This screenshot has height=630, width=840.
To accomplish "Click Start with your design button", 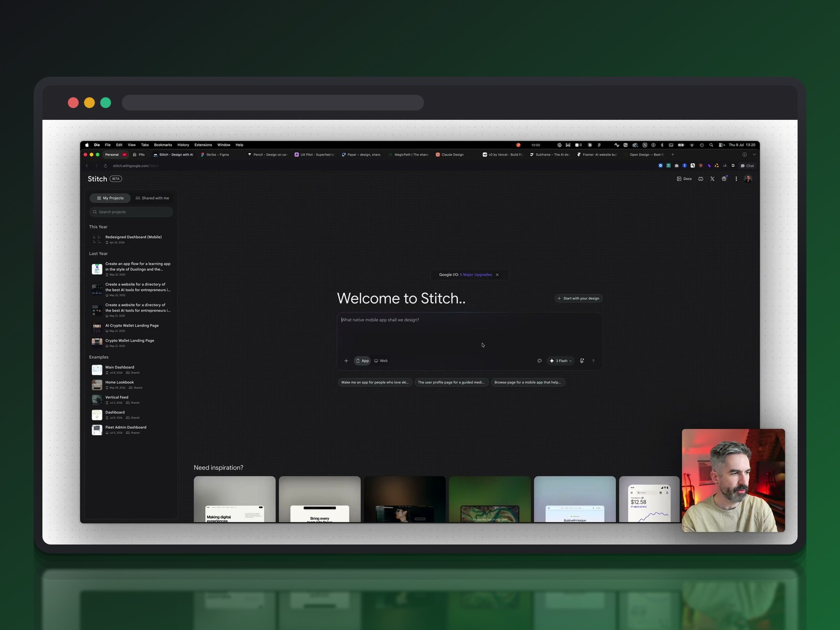I will pos(579,298).
